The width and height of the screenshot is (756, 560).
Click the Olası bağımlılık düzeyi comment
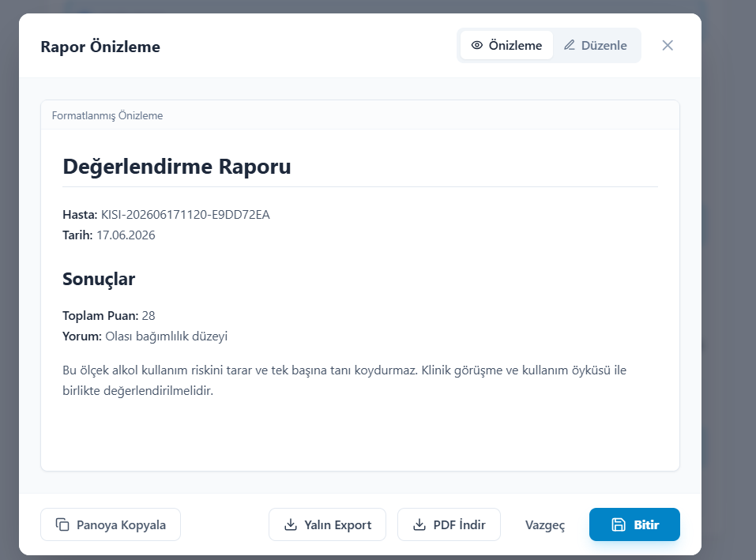click(167, 336)
